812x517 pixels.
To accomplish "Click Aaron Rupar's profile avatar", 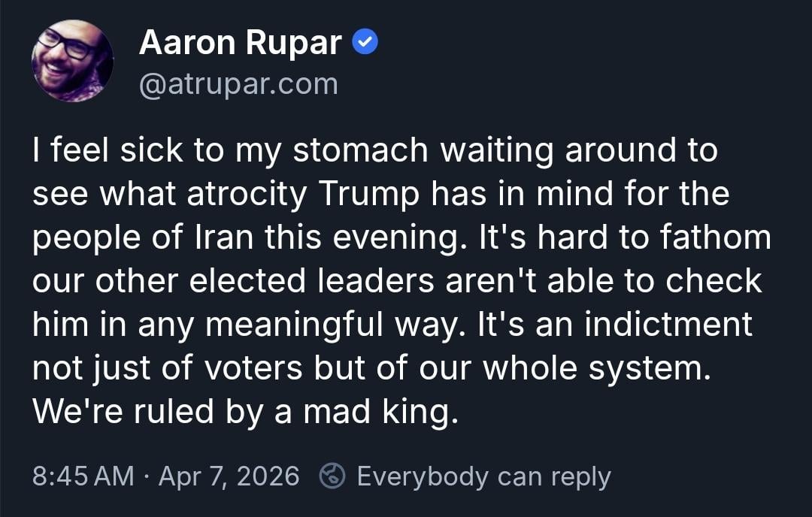I will tap(72, 61).
